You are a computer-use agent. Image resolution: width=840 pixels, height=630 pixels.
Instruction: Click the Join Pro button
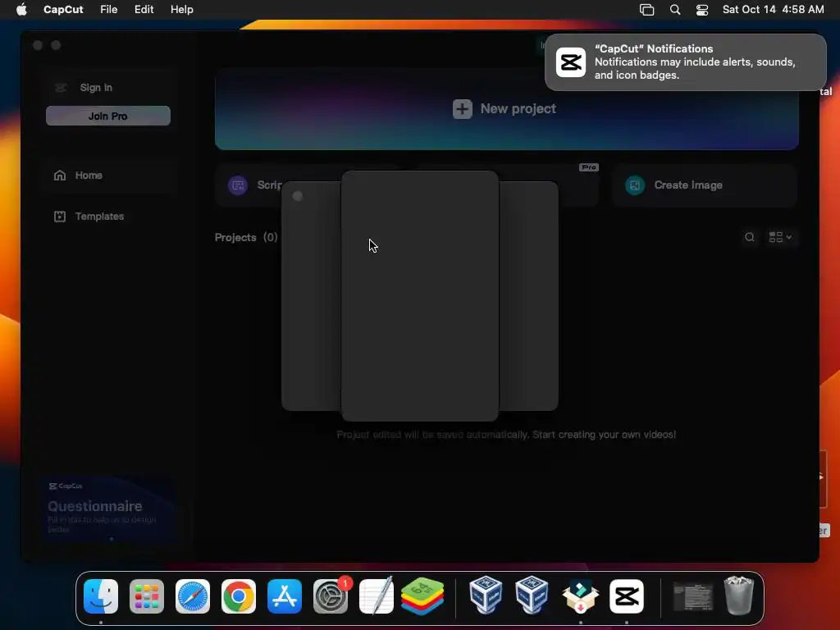tap(108, 116)
